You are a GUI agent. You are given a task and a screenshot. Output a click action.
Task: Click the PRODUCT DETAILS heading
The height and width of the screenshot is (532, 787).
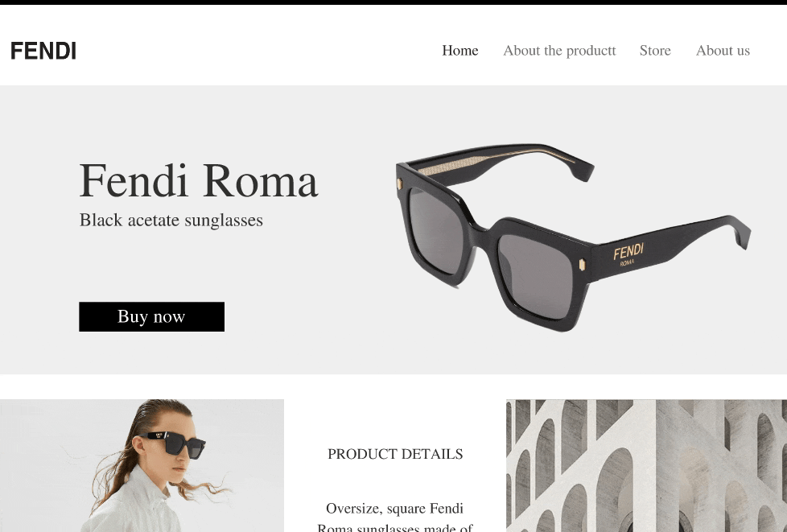(395, 454)
